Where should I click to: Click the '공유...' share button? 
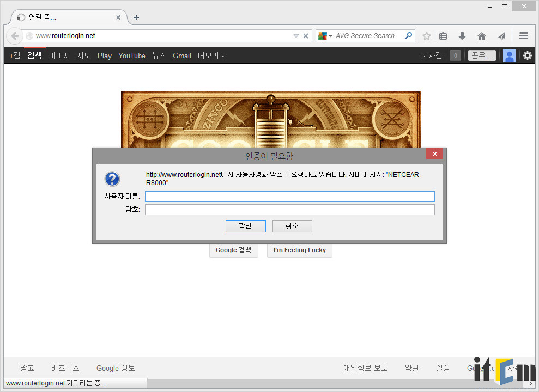pyautogui.click(x=482, y=56)
